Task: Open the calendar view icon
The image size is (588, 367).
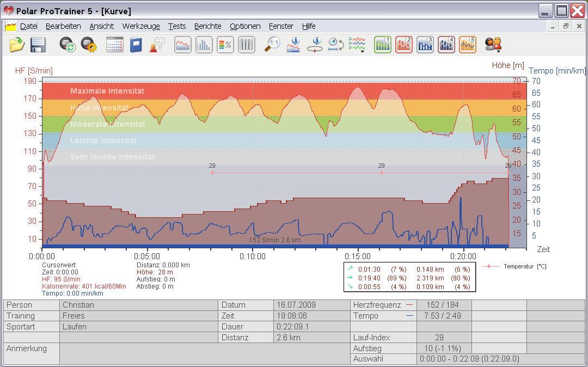Action: click(114, 45)
